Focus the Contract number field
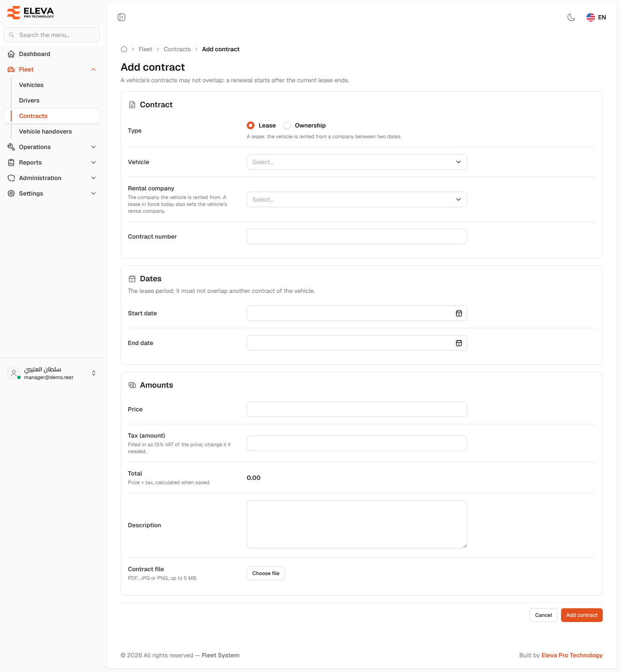The width and height of the screenshot is (620, 672). click(357, 236)
